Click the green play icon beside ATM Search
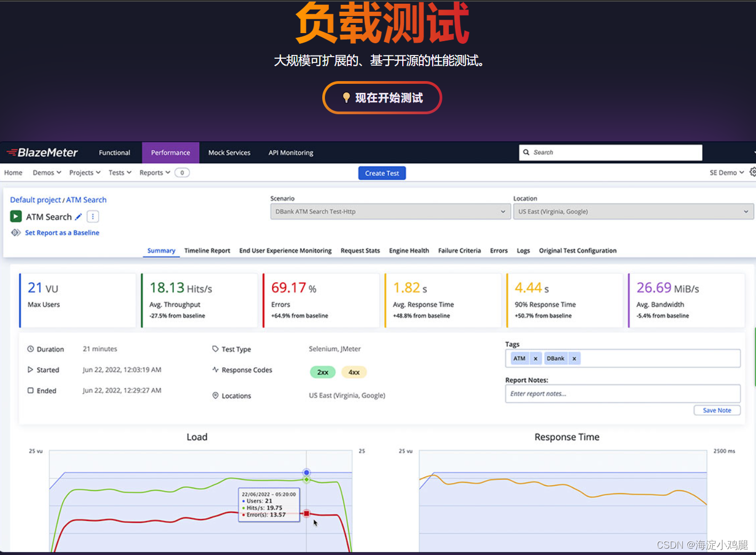 point(16,216)
